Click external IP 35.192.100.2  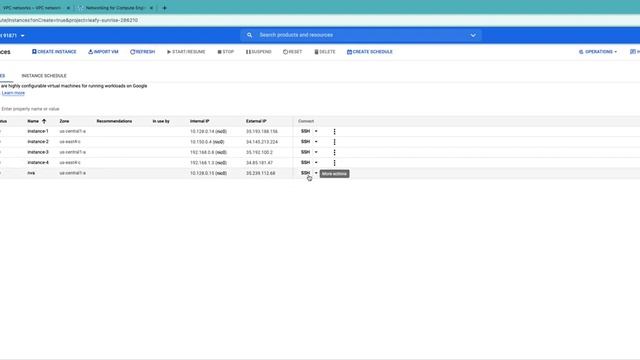[x=259, y=152]
